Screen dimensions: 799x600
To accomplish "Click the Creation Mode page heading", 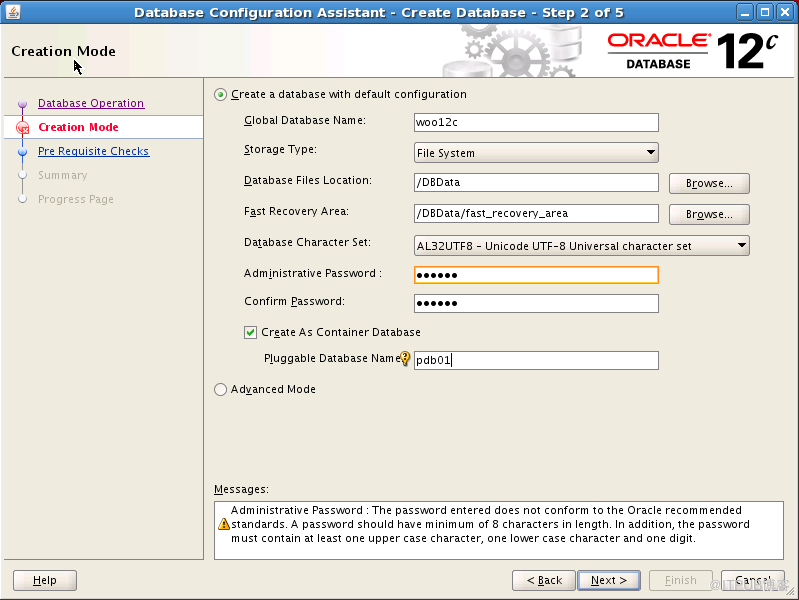I will pyautogui.click(x=63, y=51).
